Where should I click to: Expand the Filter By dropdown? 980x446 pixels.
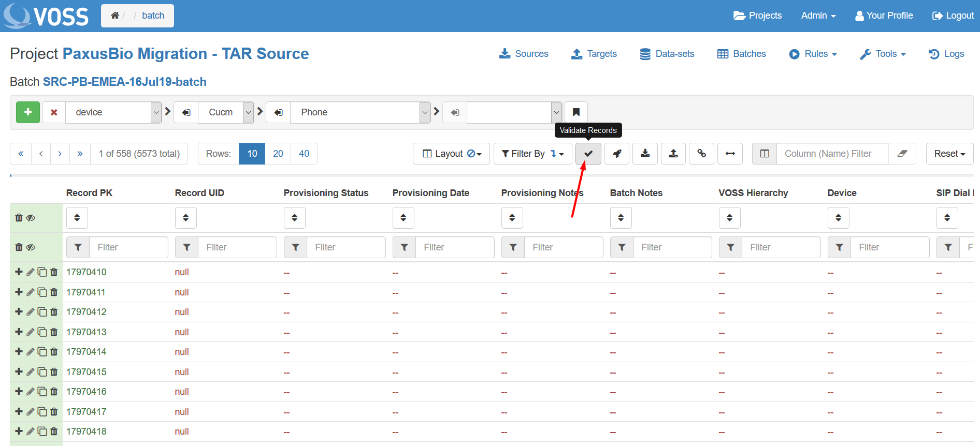click(x=532, y=154)
